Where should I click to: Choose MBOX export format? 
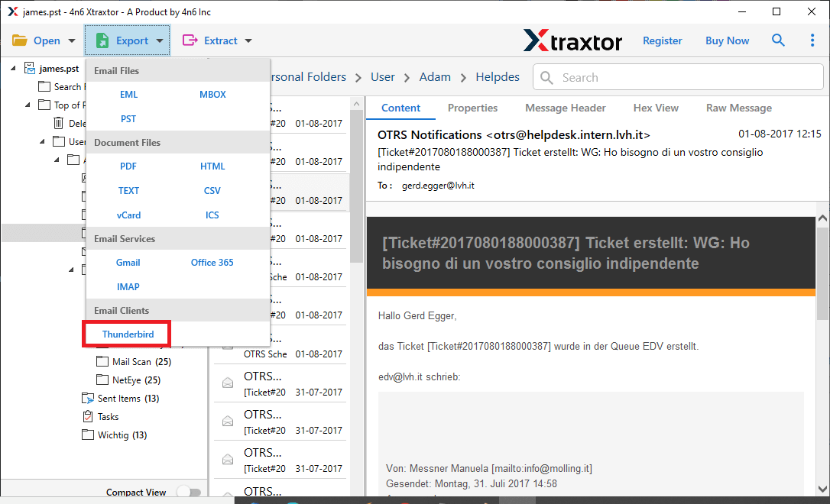(x=212, y=95)
